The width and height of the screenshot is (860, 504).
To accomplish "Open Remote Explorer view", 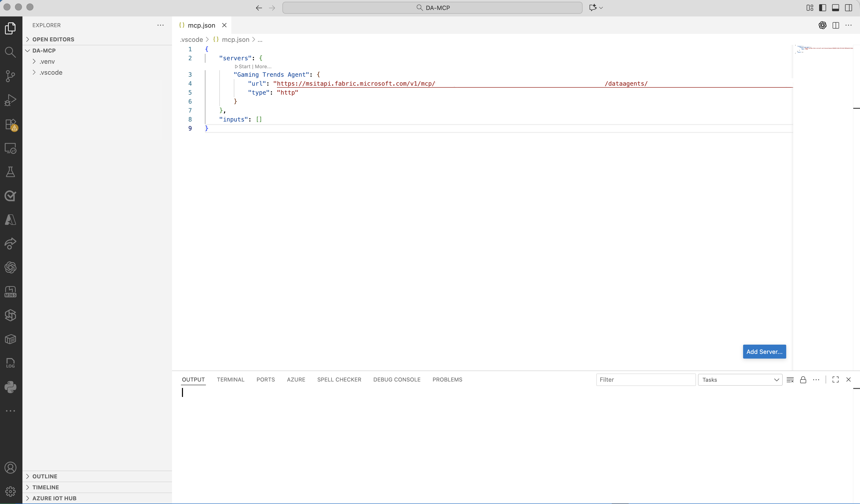I will coord(10,148).
